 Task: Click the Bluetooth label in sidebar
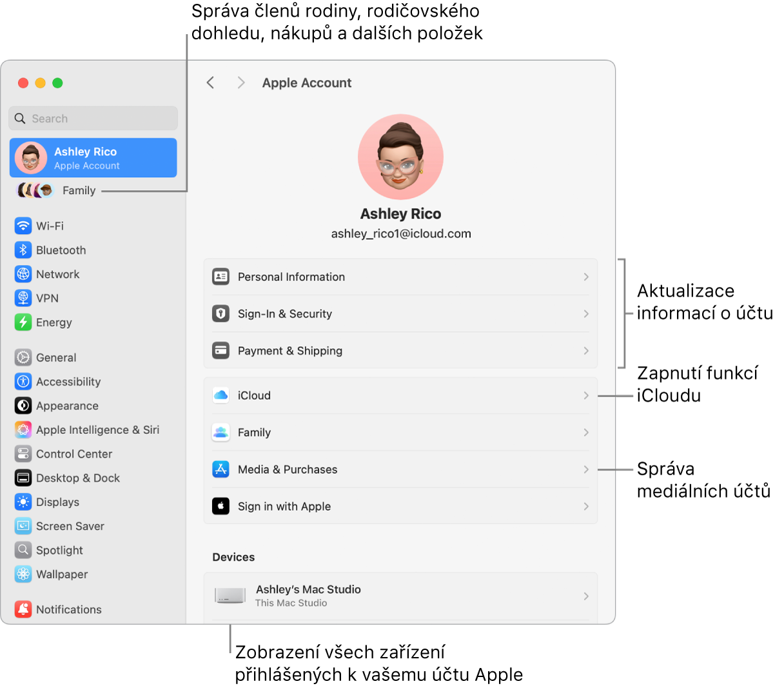point(61,250)
